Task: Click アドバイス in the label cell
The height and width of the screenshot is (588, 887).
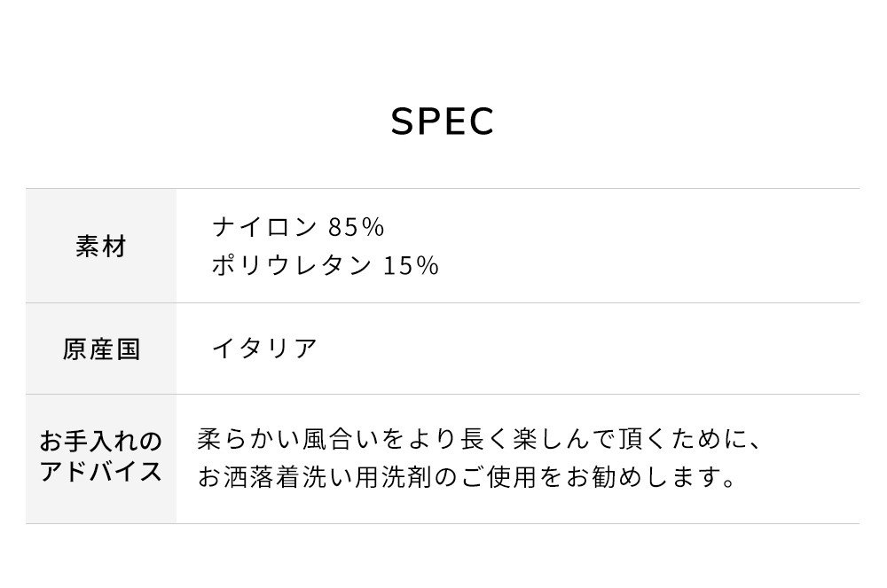Action: [x=101, y=471]
